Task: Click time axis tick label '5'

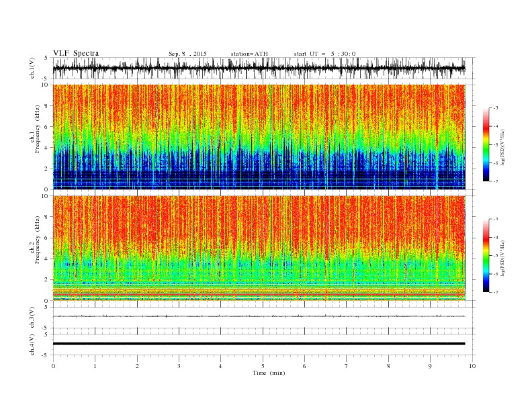Action: pyautogui.click(x=263, y=366)
